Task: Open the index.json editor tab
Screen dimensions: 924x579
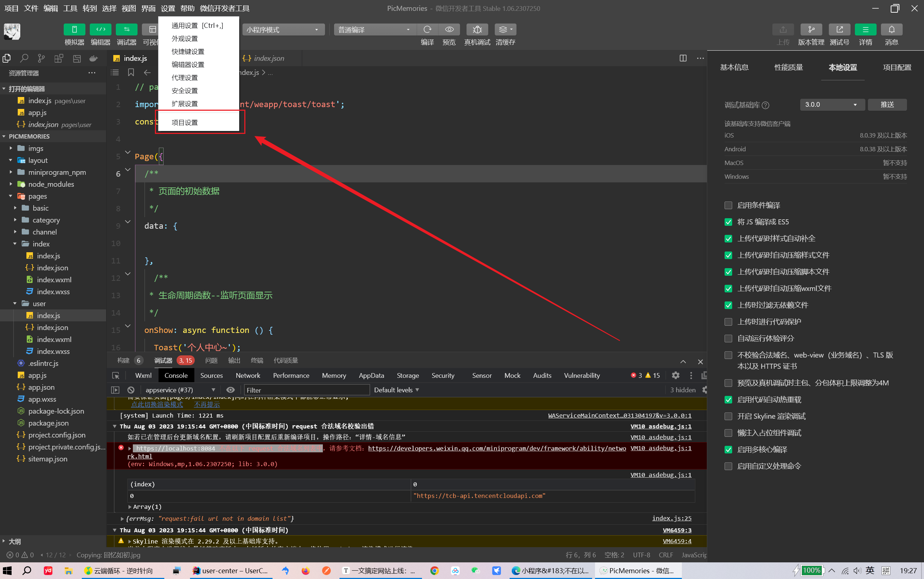Action: [269, 58]
